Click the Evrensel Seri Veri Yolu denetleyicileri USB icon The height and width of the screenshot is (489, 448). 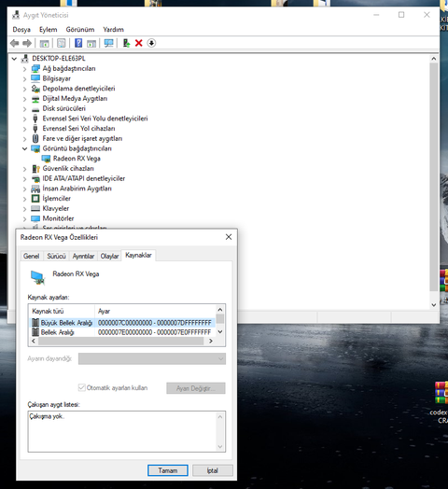coord(35,119)
